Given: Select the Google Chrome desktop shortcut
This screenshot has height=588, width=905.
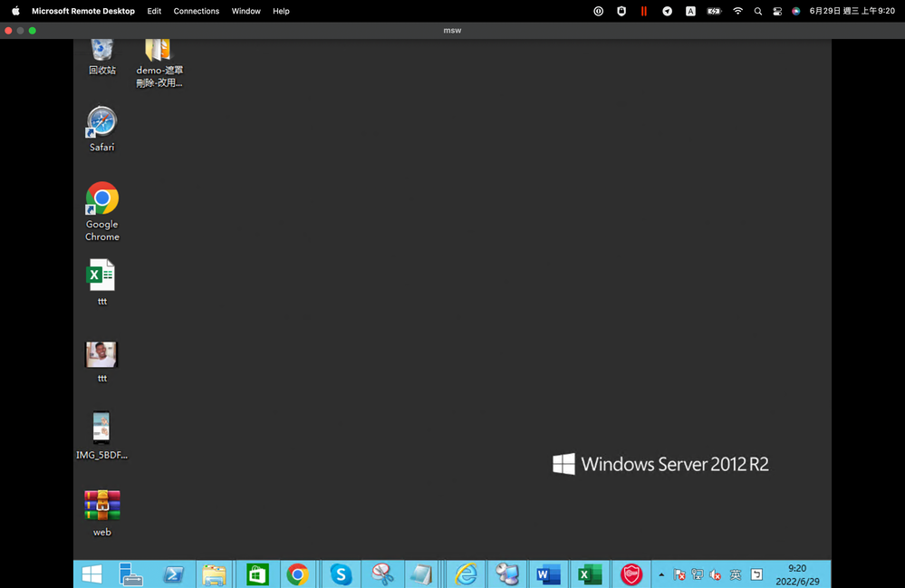Looking at the screenshot, I should (102, 212).
